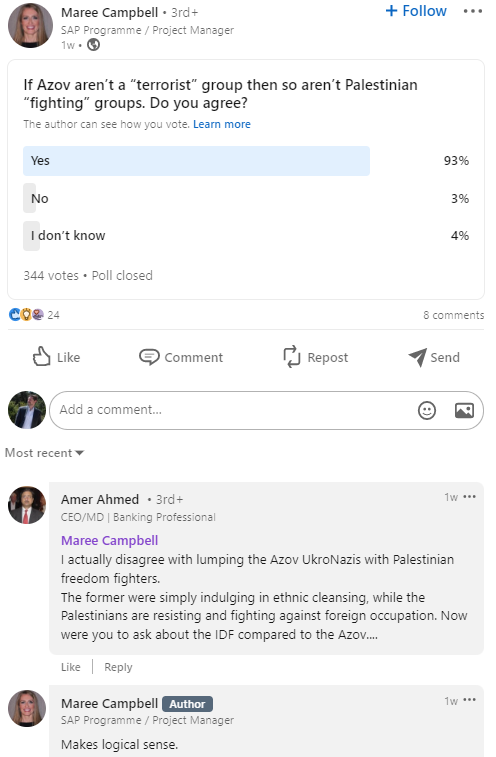Follow Maree Campbell
Image resolution: width=496 pixels, height=757 pixels.
tap(416, 11)
